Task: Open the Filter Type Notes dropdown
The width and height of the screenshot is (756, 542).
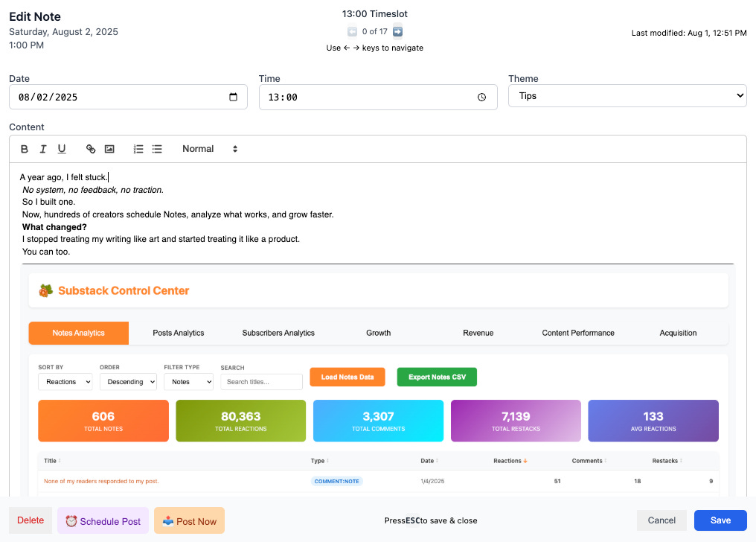Action: (x=188, y=382)
